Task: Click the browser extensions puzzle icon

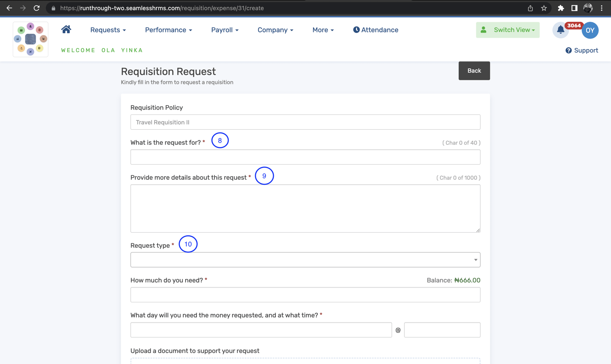Action: coord(561,8)
